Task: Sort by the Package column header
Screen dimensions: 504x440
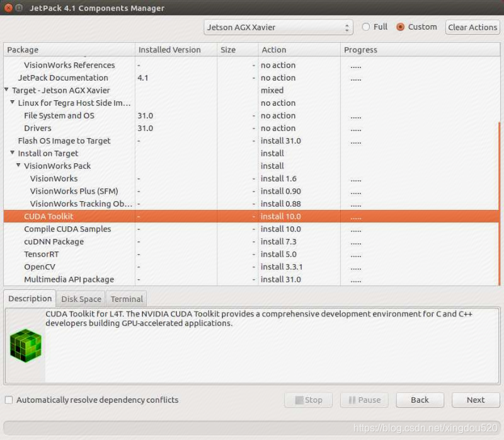Action: [x=69, y=50]
